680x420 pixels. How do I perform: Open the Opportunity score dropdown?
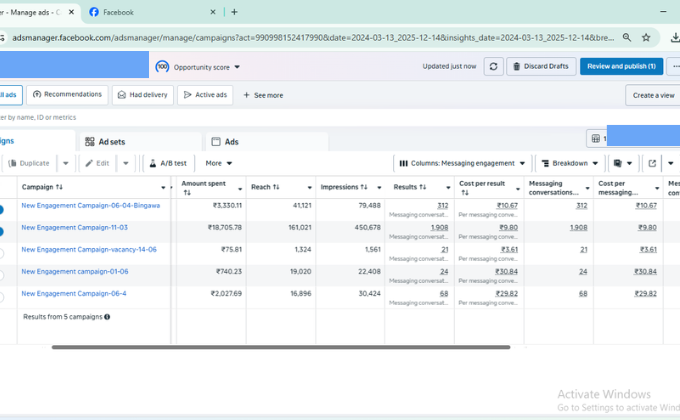198,67
